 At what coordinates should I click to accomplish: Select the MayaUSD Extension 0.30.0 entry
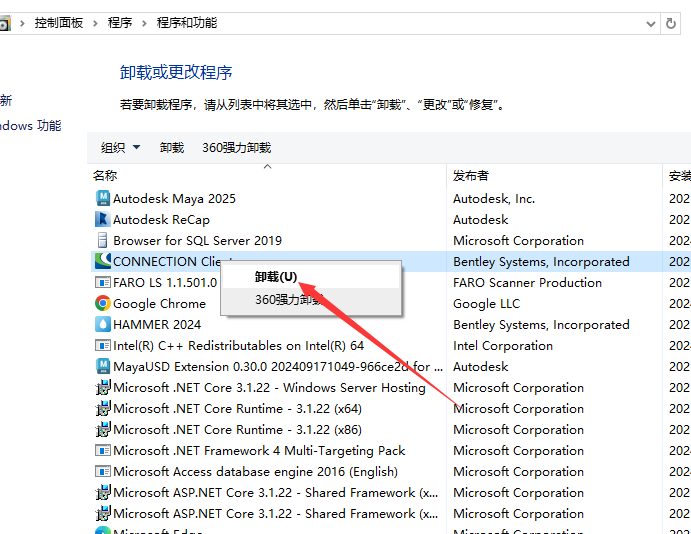pyautogui.click(x=278, y=367)
